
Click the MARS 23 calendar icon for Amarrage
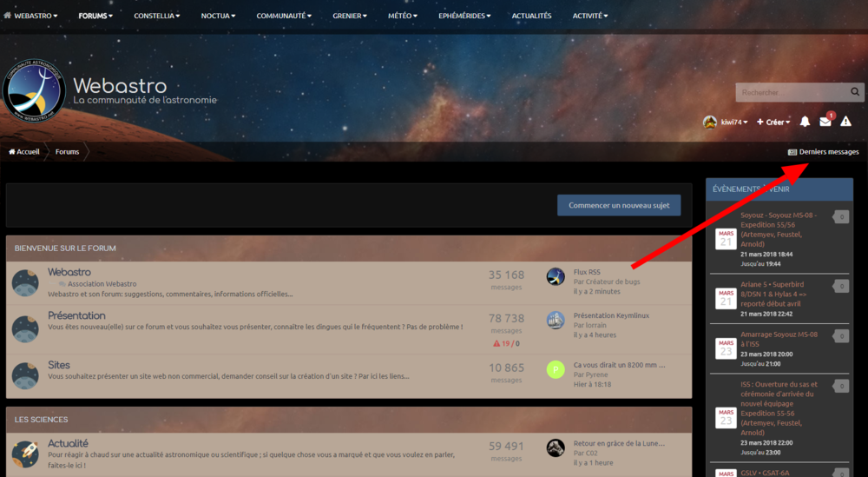point(726,348)
